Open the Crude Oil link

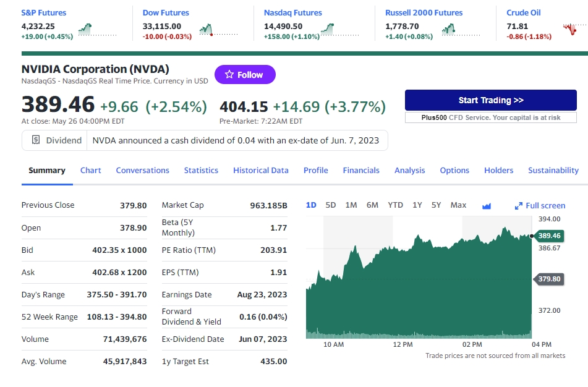(x=524, y=13)
